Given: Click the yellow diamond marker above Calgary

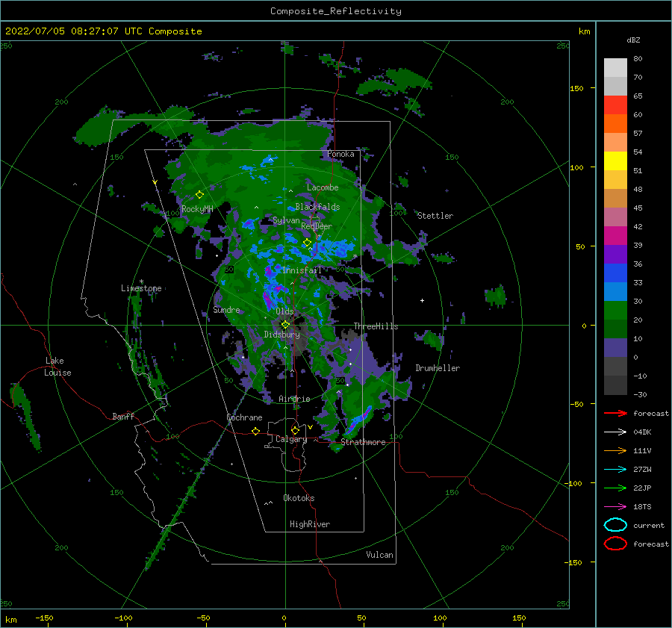Looking at the screenshot, I should [295, 430].
